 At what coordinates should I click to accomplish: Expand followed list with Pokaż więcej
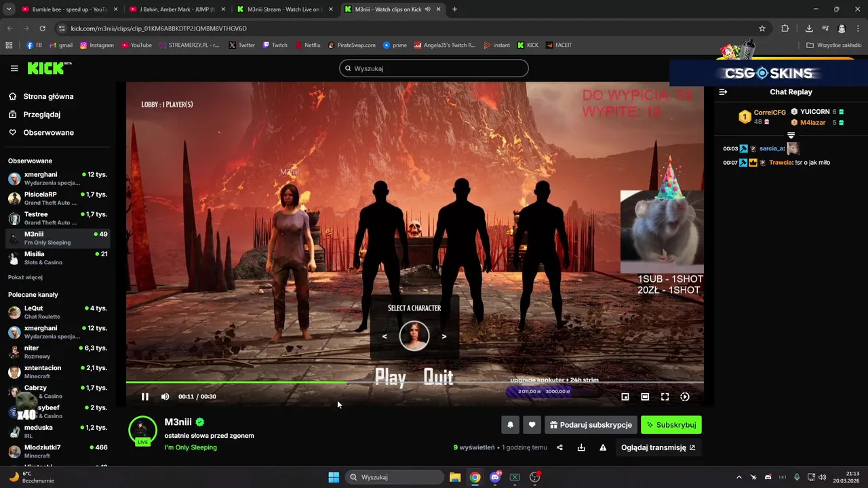click(x=25, y=277)
